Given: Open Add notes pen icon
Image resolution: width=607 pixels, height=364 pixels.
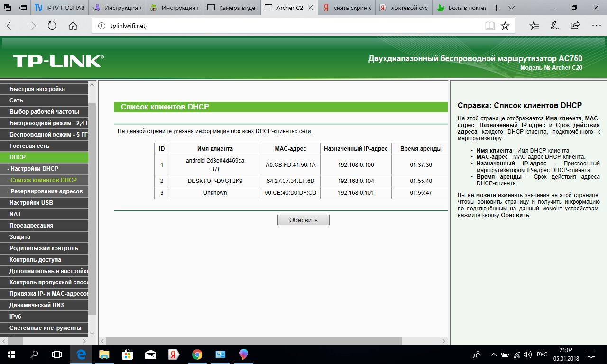Looking at the screenshot, I should click(554, 26).
